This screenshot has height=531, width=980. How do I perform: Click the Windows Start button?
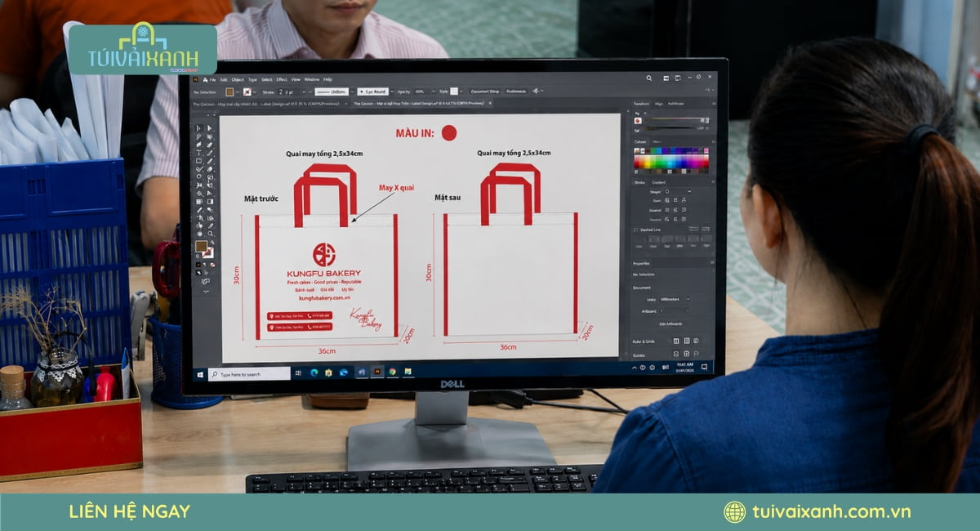pyautogui.click(x=200, y=374)
